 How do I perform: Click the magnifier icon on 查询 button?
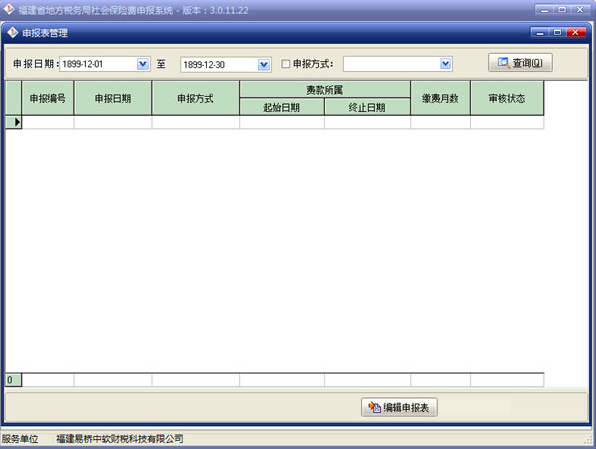tap(504, 63)
